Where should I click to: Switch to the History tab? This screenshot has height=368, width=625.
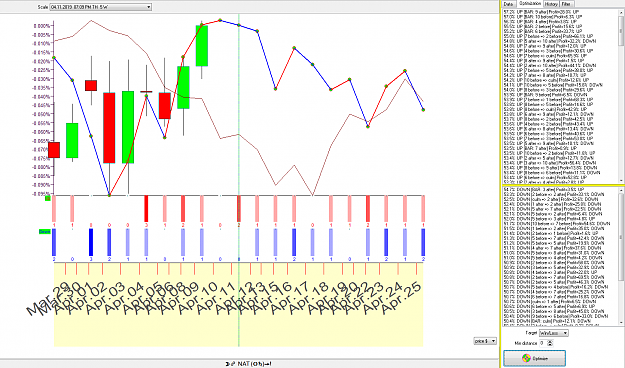point(551,4)
